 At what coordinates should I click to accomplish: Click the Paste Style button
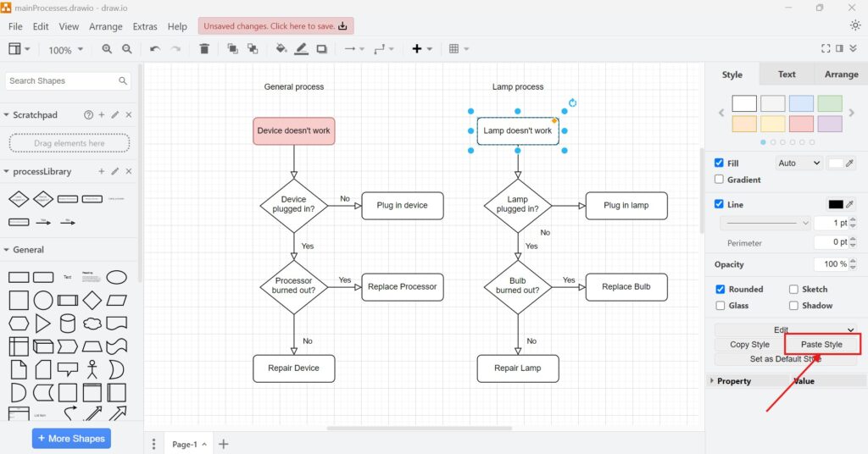(821, 345)
